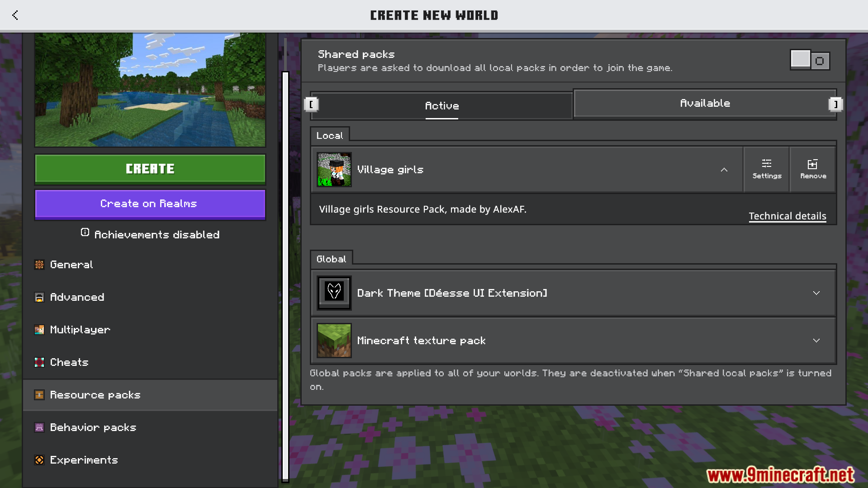Open the Advanced settings section
This screenshot has width=868, height=488.
click(150, 297)
